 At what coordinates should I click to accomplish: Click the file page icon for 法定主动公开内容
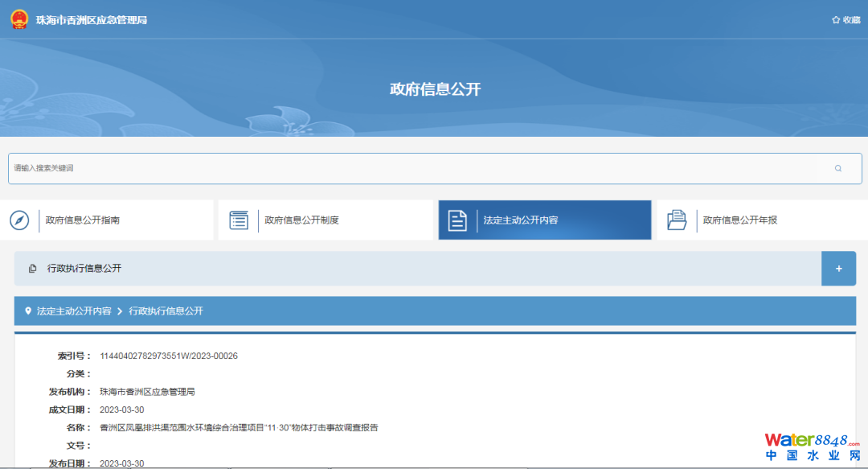457,220
